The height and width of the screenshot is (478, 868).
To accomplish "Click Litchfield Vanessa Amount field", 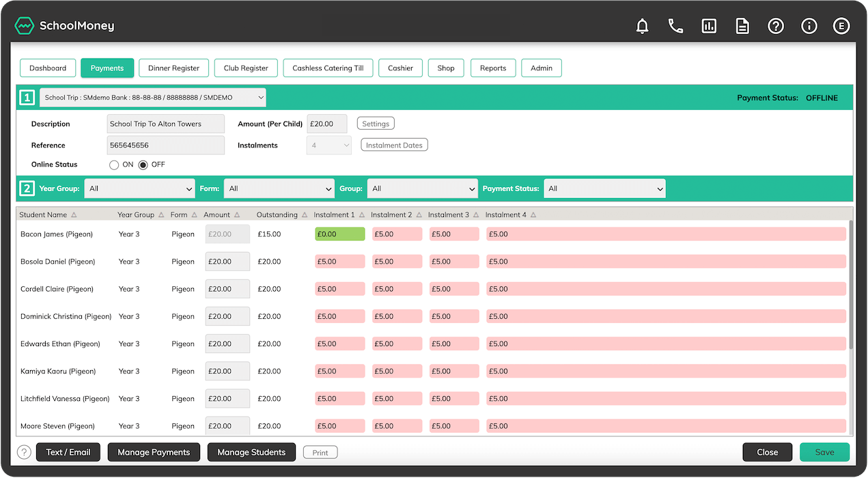I will tap(227, 399).
